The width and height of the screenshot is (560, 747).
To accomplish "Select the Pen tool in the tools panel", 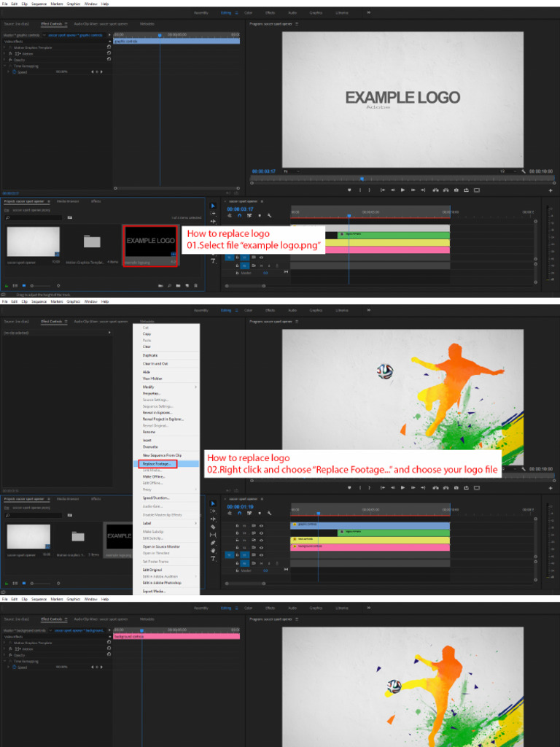I will [x=213, y=543].
